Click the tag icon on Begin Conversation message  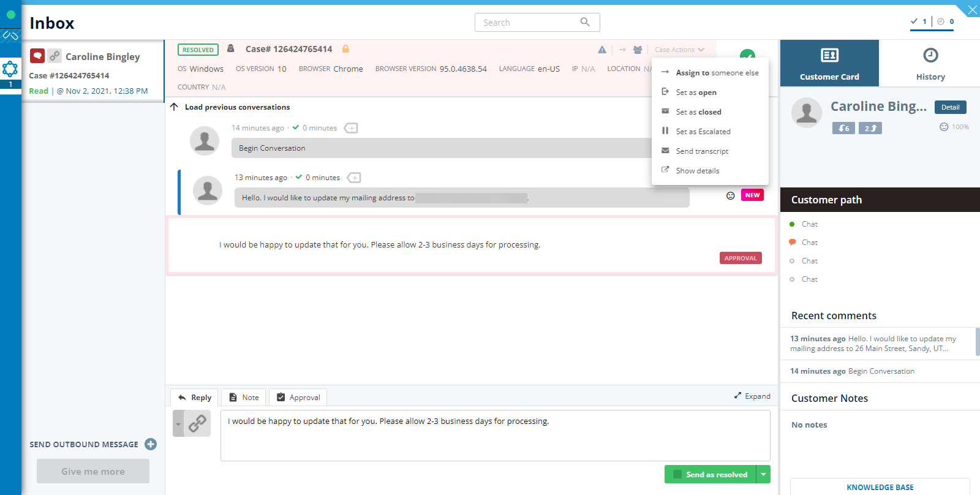[351, 128]
